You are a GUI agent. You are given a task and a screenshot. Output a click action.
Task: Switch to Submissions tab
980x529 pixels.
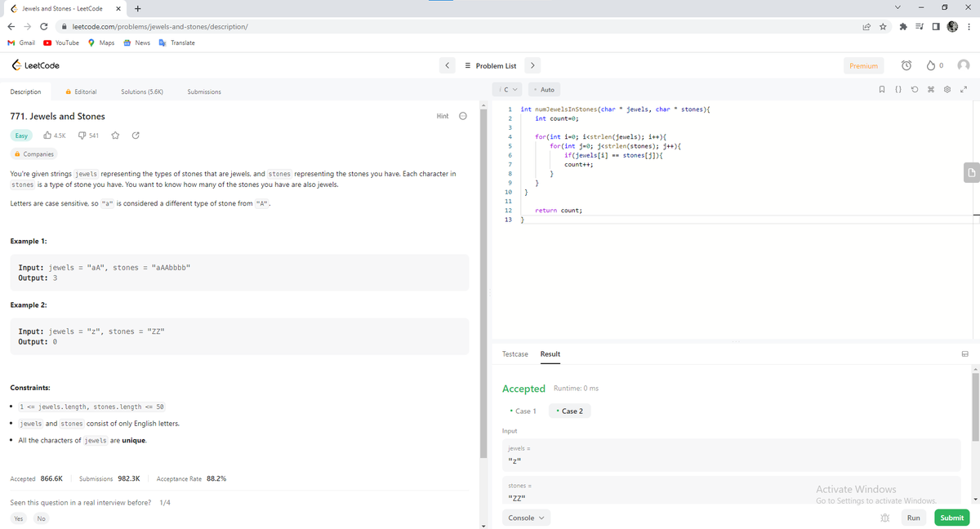coord(204,91)
